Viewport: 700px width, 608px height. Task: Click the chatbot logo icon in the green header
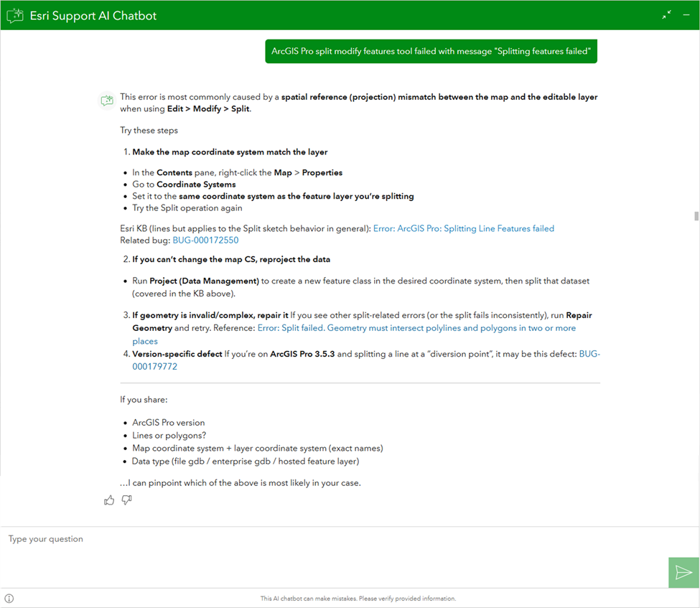pyautogui.click(x=15, y=15)
